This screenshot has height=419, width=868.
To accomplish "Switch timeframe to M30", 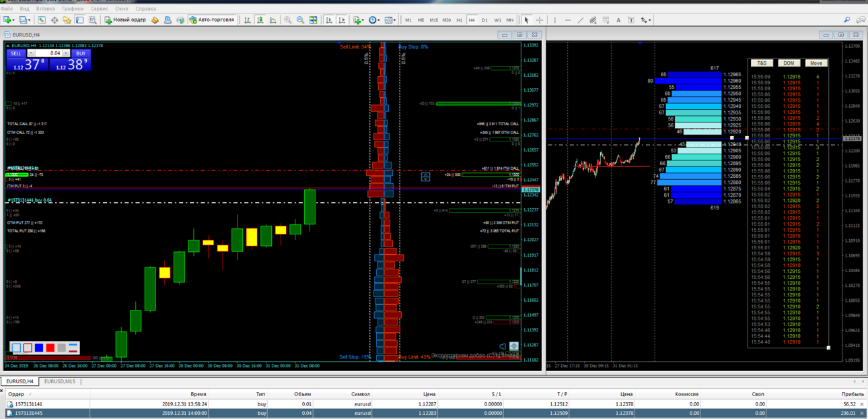I will point(447,20).
